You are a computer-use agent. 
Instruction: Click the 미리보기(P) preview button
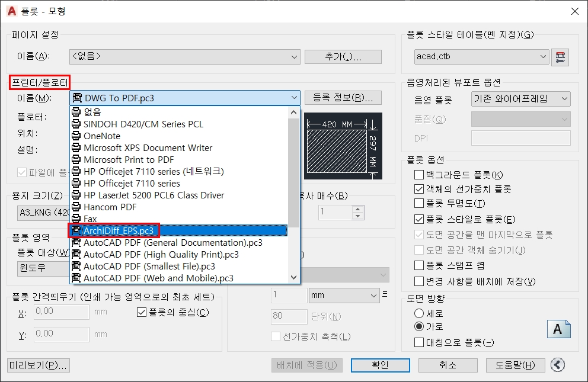(37, 365)
